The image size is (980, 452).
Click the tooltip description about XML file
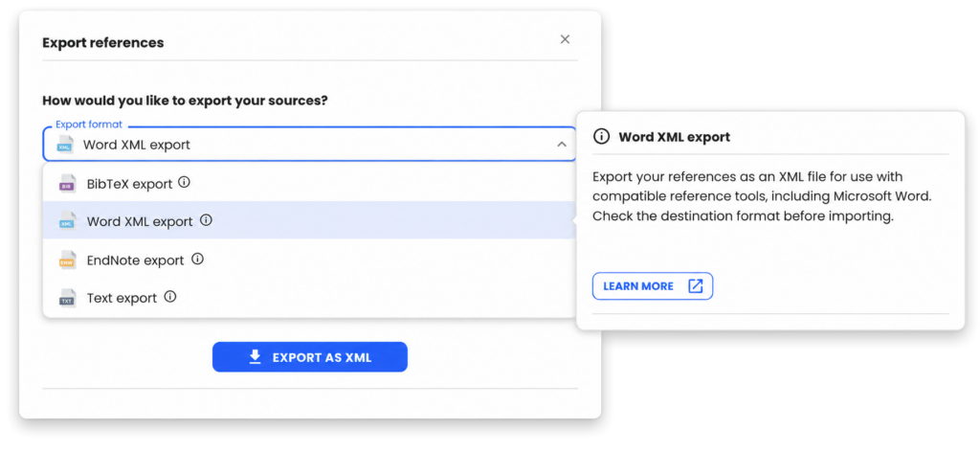point(762,196)
